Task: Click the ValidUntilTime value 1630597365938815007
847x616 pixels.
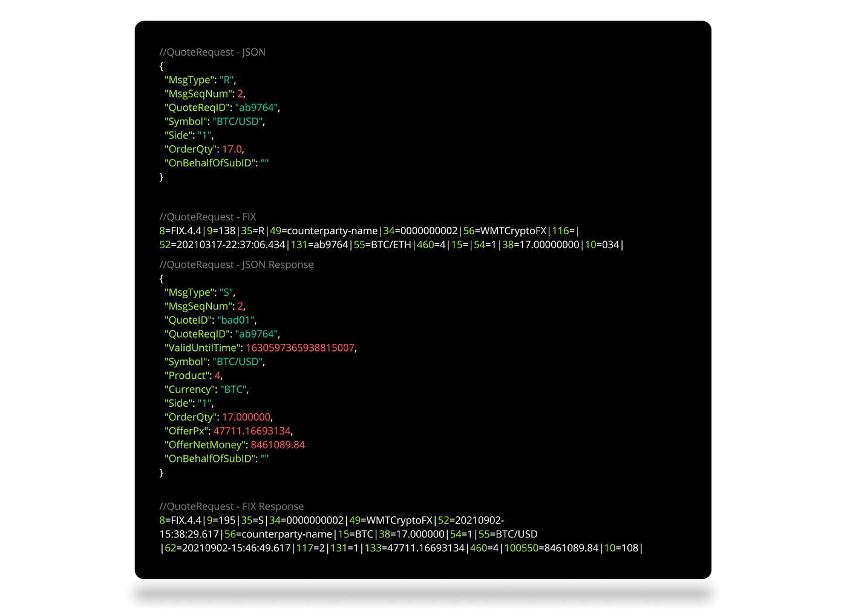Action: [300, 348]
